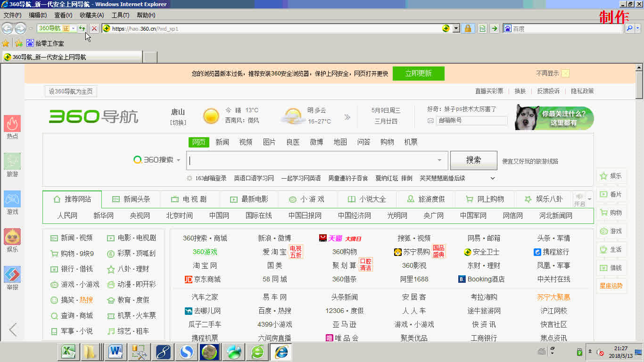Click the page vertical scrollbar thumb
644x362 pixels.
pyautogui.click(x=639, y=85)
